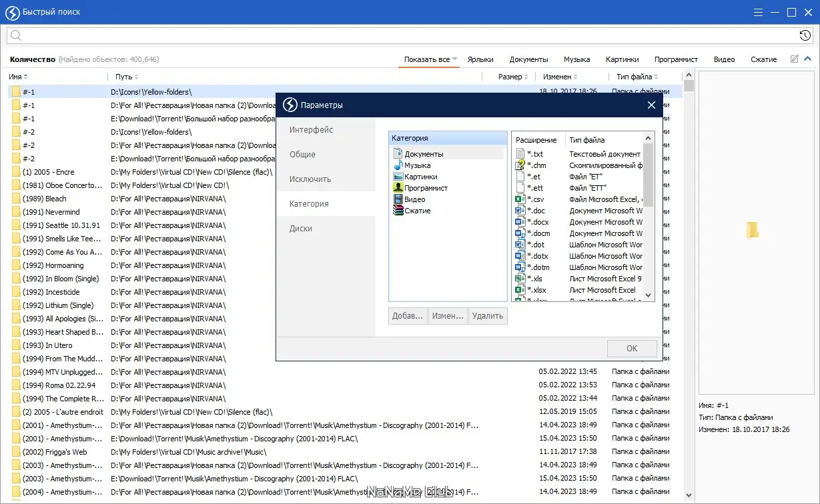Image resolution: width=820 pixels, height=504 pixels.
Task: Click the *.et blank file icon
Action: point(520,177)
